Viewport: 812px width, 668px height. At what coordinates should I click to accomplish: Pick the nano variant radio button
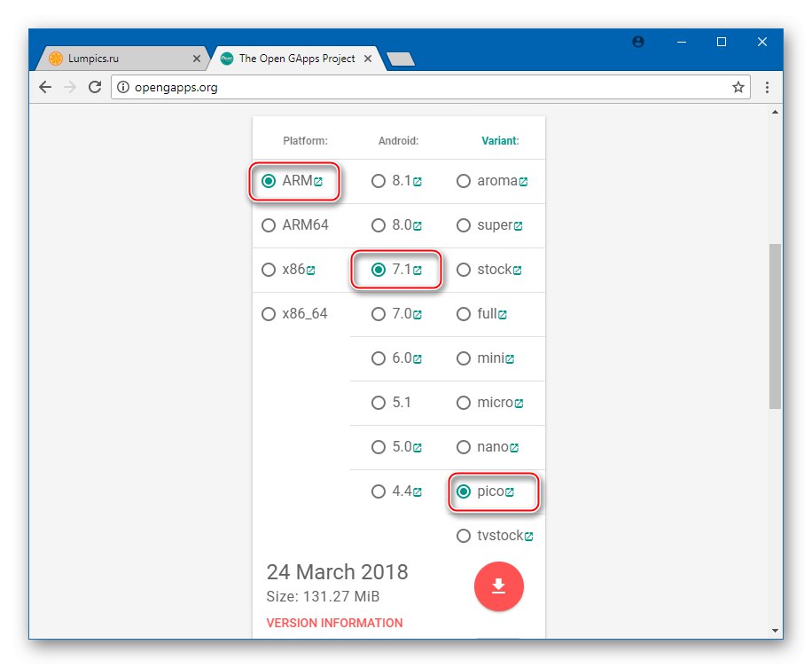(x=464, y=447)
